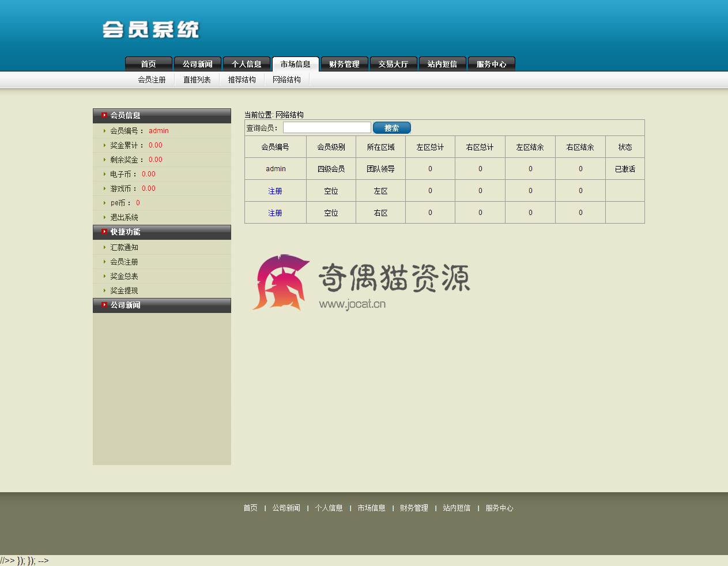The width and height of the screenshot is (728, 566).
Task: Open the 财务管理 main tab
Action: [345, 64]
